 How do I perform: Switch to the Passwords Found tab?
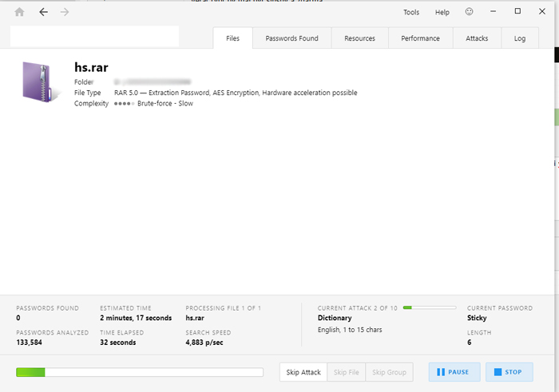click(292, 38)
